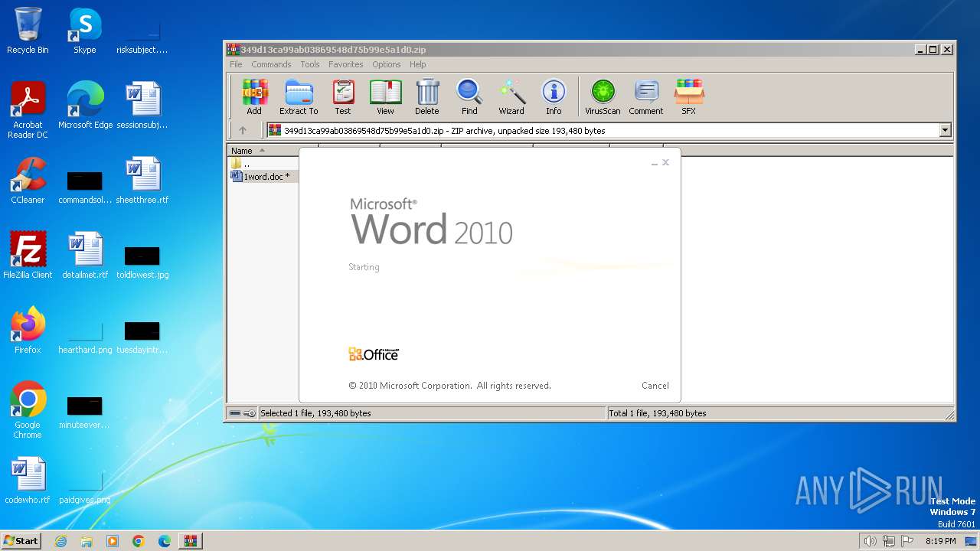The image size is (980, 551).
Task: Open the Edge taskbar icon
Action: tap(165, 541)
